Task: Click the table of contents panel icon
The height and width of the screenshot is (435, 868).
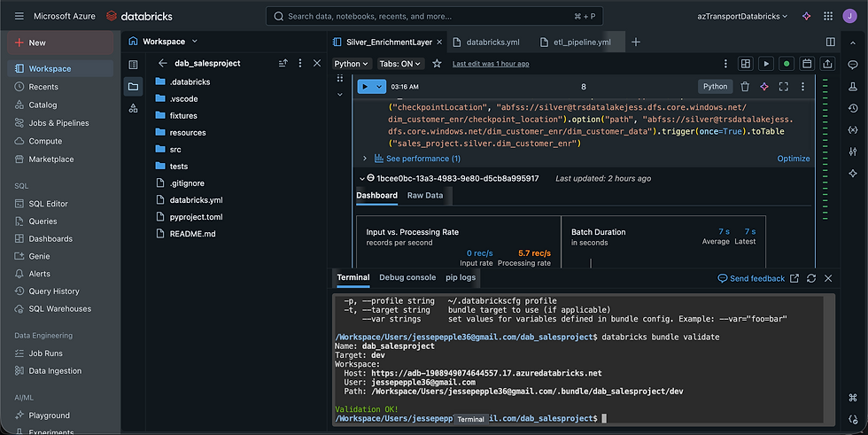Action: [134, 65]
